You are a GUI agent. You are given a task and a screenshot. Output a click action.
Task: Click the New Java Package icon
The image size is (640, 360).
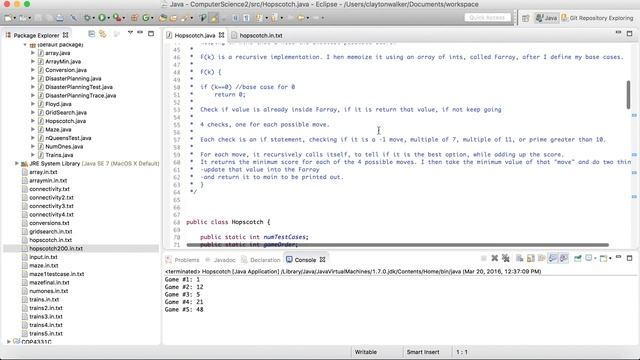click(x=134, y=18)
